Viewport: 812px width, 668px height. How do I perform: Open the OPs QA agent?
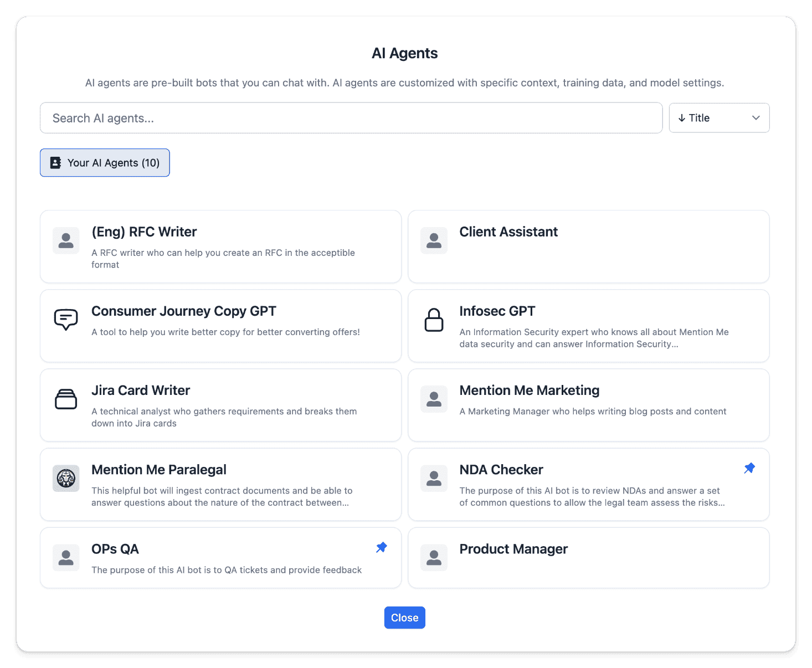click(x=220, y=558)
